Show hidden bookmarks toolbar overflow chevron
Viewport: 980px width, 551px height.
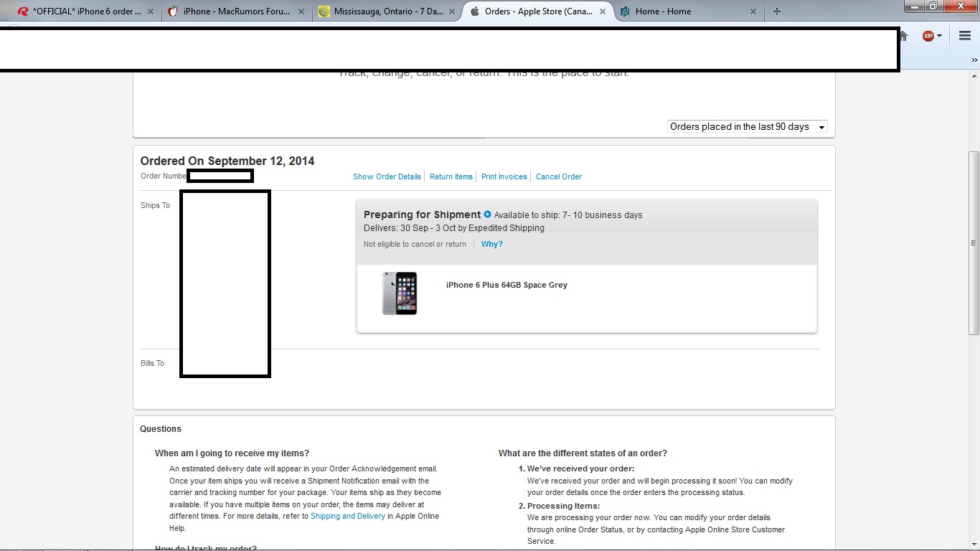point(974,60)
